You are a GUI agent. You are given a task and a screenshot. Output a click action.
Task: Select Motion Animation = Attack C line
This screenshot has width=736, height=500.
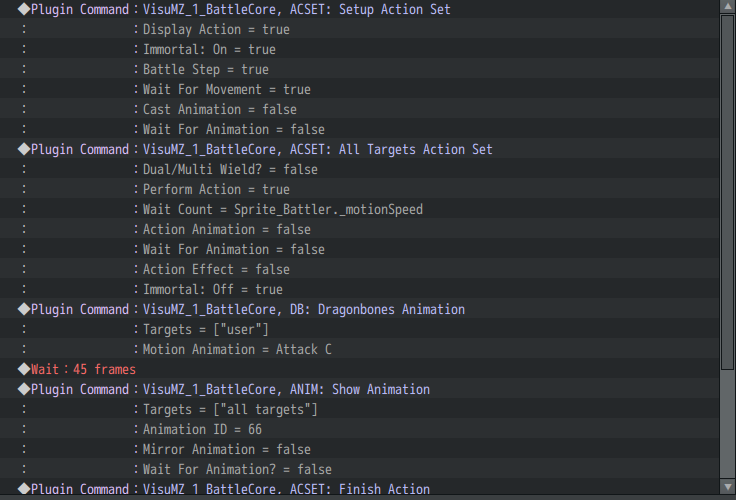(x=237, y=350)
